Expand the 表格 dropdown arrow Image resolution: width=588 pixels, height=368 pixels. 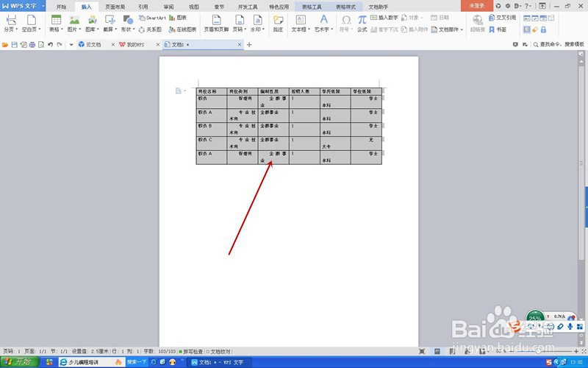pos(62,29)
